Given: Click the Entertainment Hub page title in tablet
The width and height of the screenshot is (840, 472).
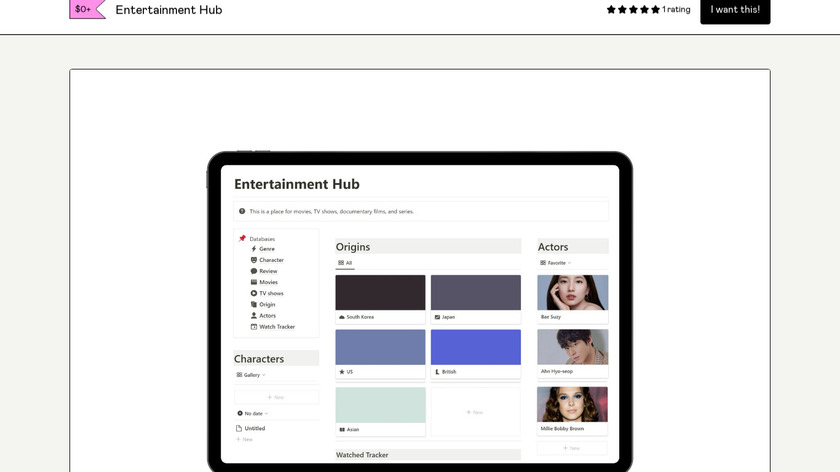Looking at the screenshot, I should [x=297, y=184].
